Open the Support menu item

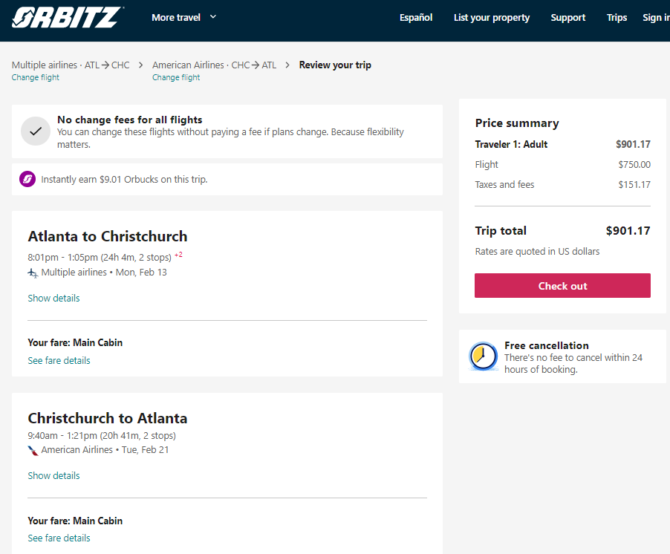point(568,17)
